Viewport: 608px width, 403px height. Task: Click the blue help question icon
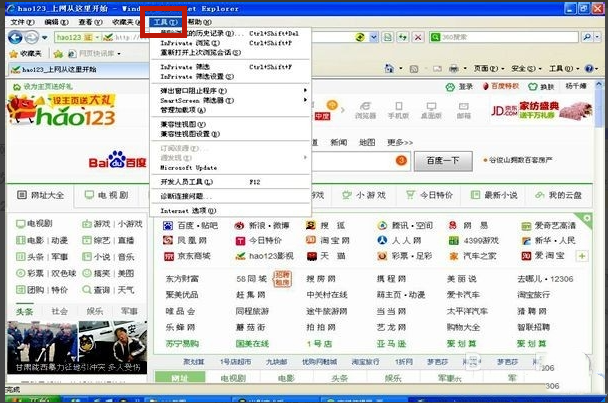click(589, 69)
